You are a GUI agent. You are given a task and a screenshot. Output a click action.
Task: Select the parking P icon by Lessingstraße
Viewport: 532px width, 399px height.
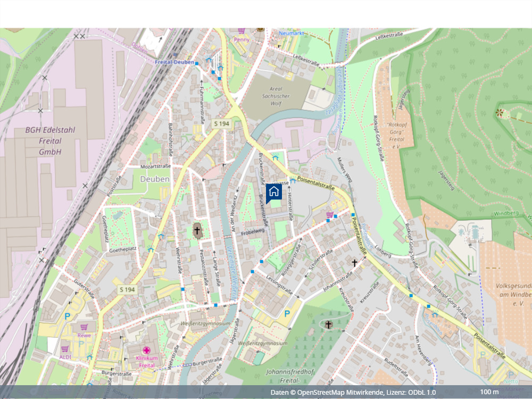[x=287, y=314]
